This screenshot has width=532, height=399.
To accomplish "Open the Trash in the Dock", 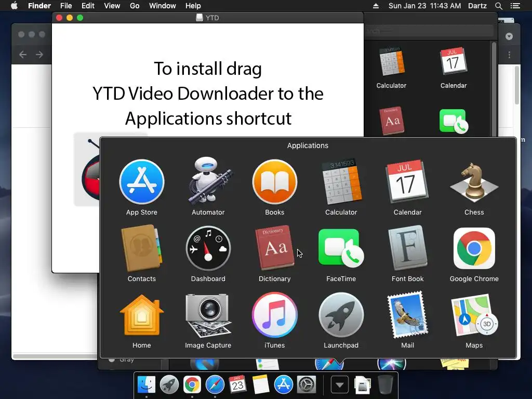I will [385, 384].
